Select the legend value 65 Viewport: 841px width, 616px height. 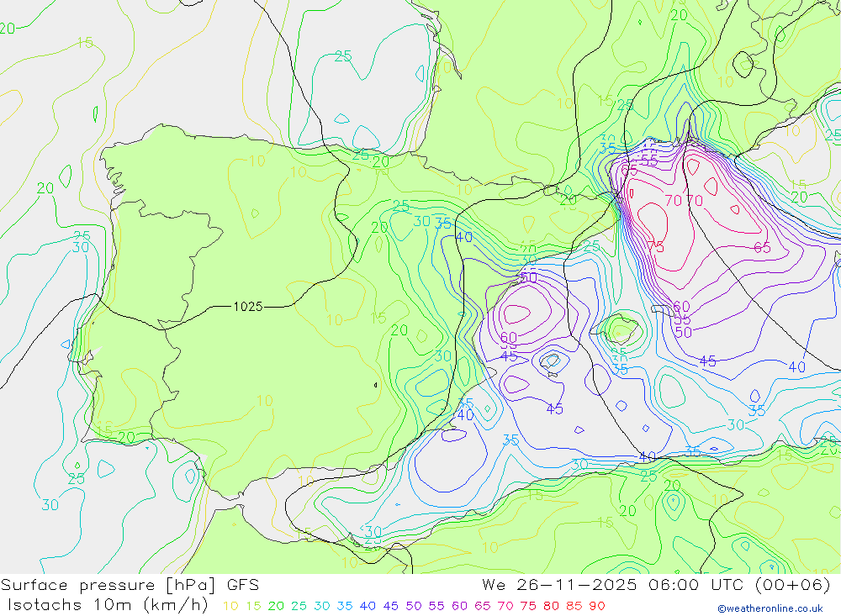(482, 606)
